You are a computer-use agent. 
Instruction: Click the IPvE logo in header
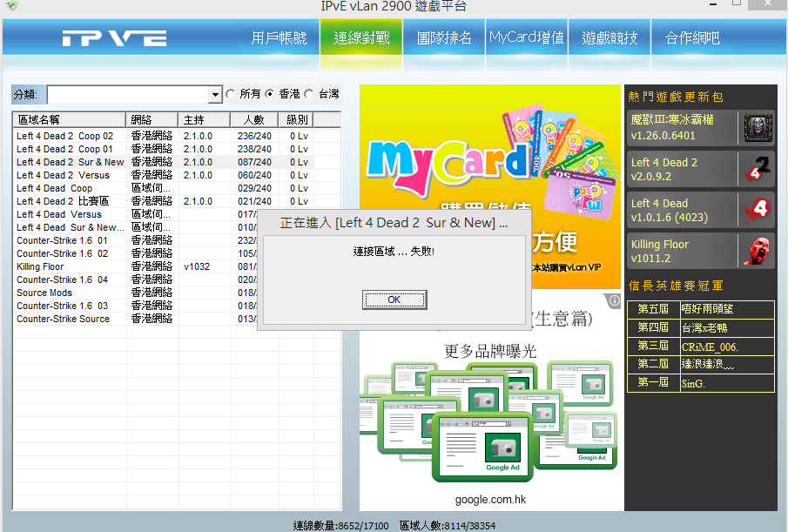(114, 38)
